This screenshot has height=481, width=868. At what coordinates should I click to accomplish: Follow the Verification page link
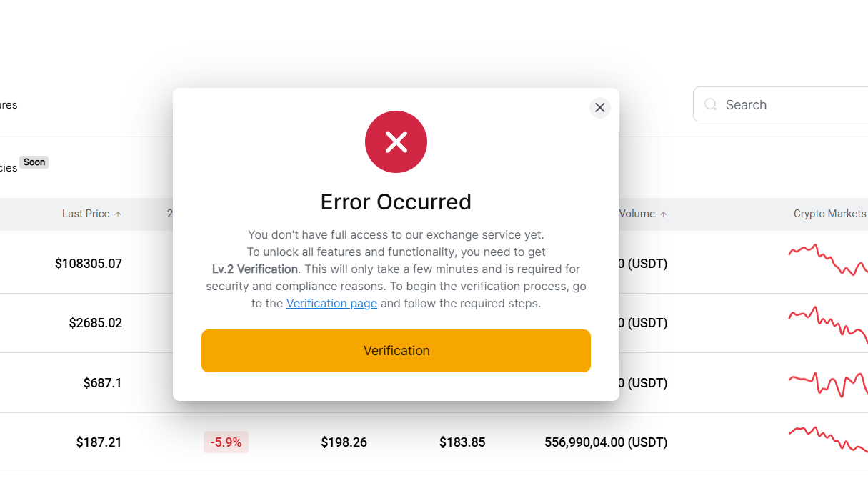coord(331,303)
